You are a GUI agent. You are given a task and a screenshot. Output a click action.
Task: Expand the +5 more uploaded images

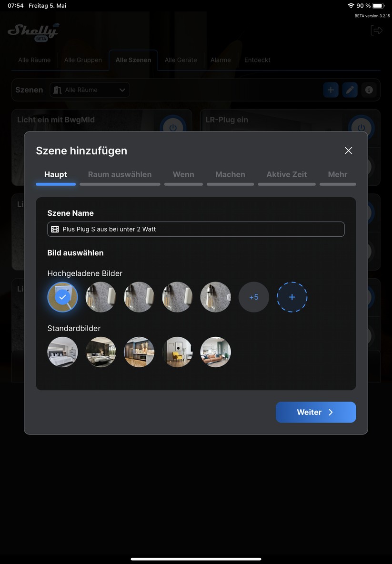click(254, 297)
